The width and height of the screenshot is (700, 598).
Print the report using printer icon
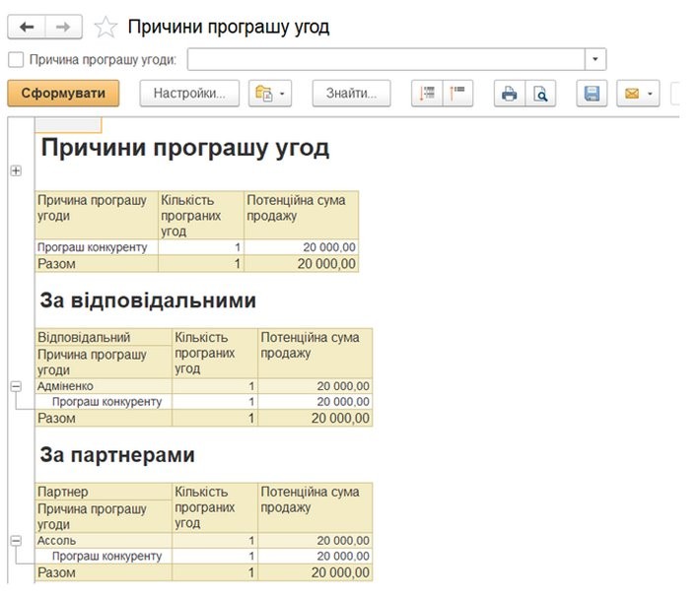(509, 94)
